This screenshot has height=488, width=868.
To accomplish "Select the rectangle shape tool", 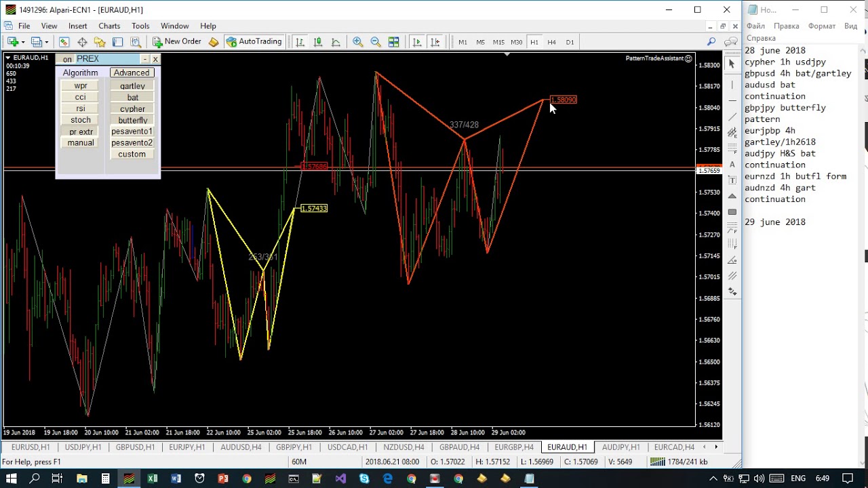I will [732, 211].
